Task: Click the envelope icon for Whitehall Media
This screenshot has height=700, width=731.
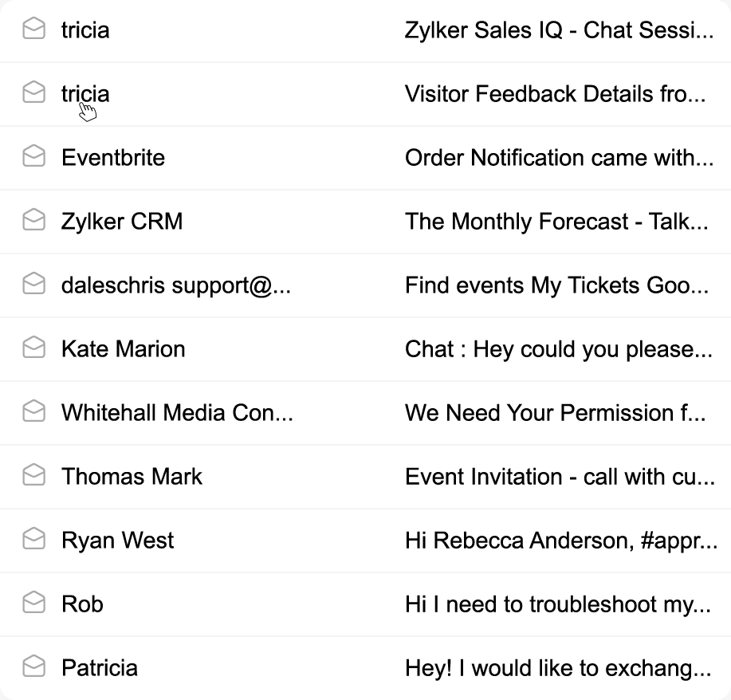Action: click(x=33, y=412)
